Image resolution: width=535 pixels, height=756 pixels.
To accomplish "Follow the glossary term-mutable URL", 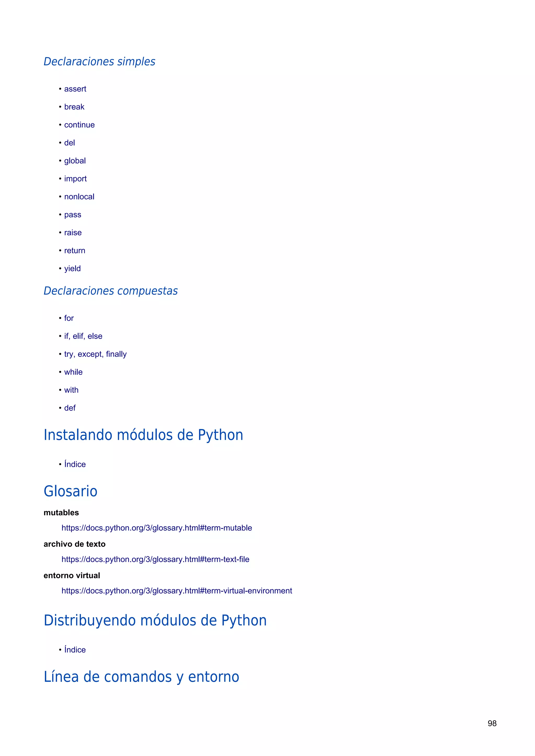I will (x=157, y=528).
